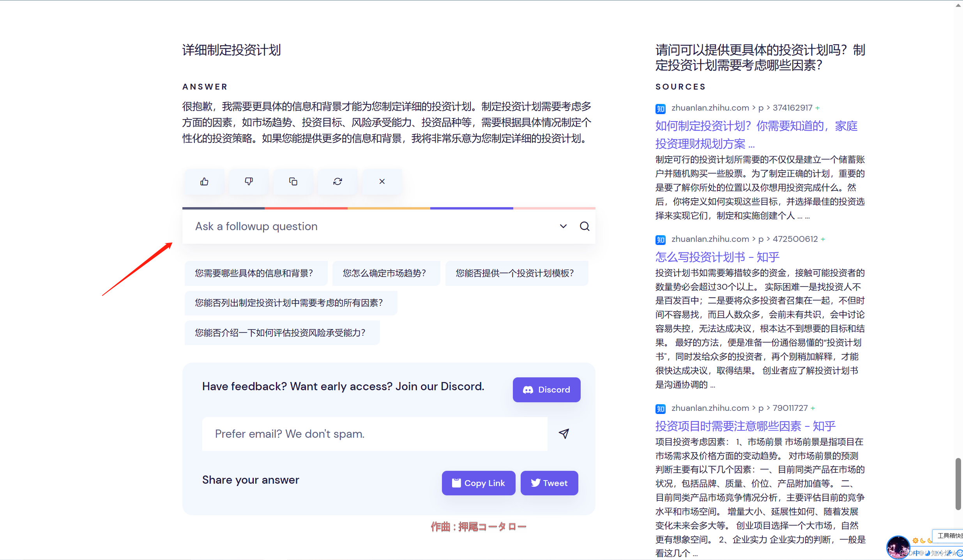Expand plus next to zhuanlan 472500612
Viewport: 963px width, 560px height.
click(823, 239)
